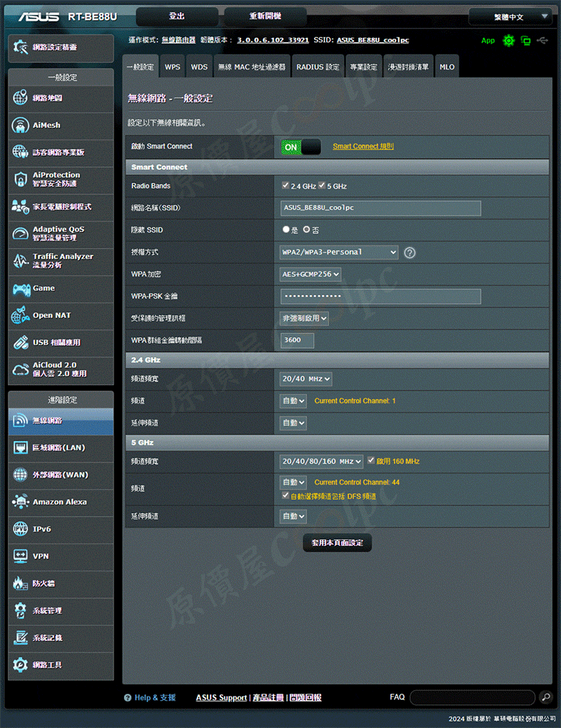Switch to the MLO tab

[447, 67]
